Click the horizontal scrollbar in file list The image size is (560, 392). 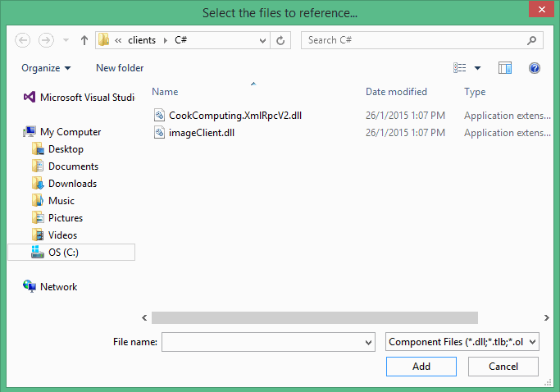[x=314, y=317]
